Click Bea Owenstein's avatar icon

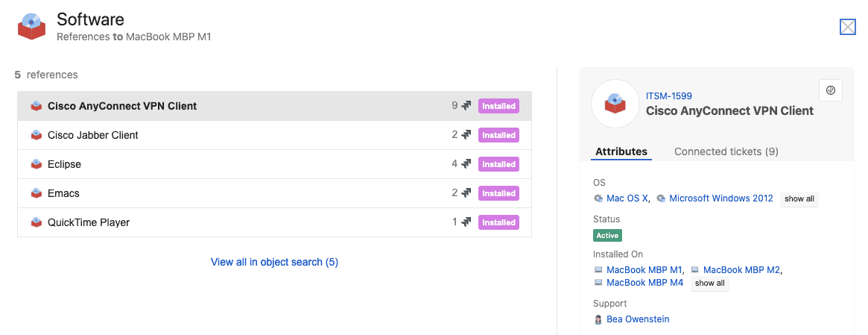(598, 319)
